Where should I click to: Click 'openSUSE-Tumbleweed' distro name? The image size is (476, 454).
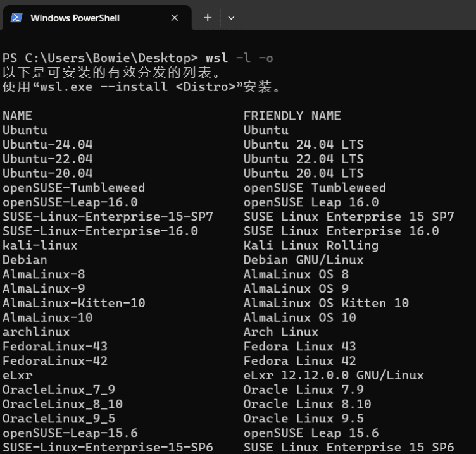tap(74, 188)
